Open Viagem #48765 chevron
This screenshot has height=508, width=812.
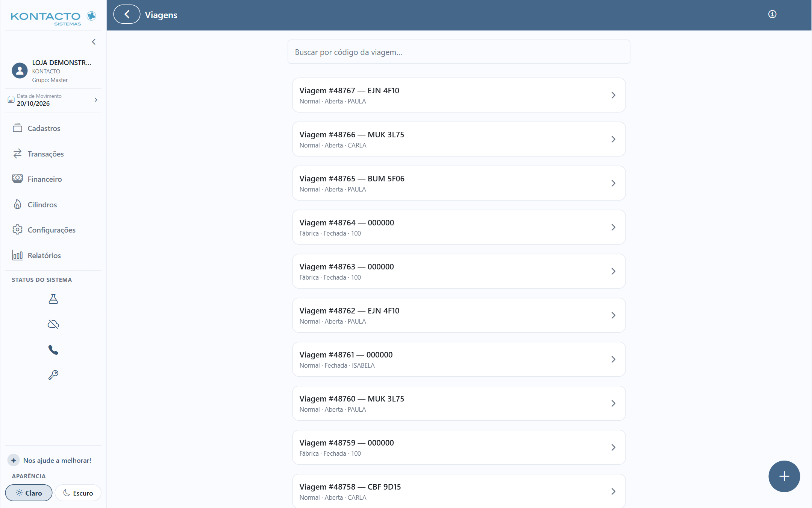tap(613, 183)
